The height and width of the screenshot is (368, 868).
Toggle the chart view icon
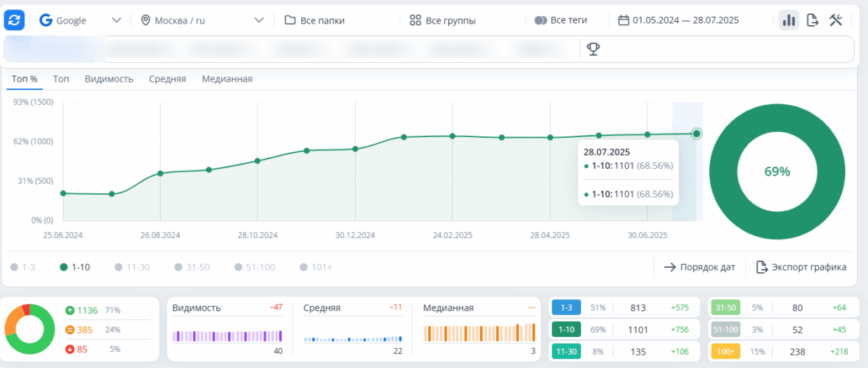pos(788,20)
